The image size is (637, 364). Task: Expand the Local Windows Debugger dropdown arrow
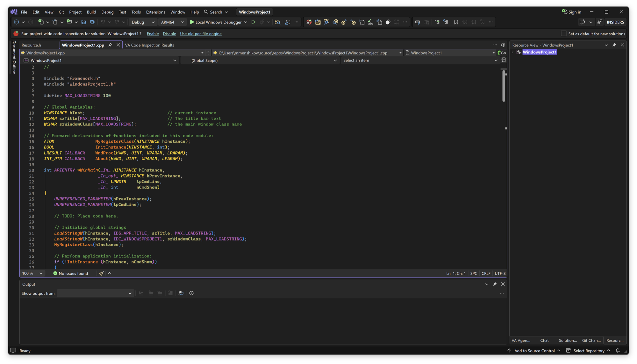pos(246,22)
